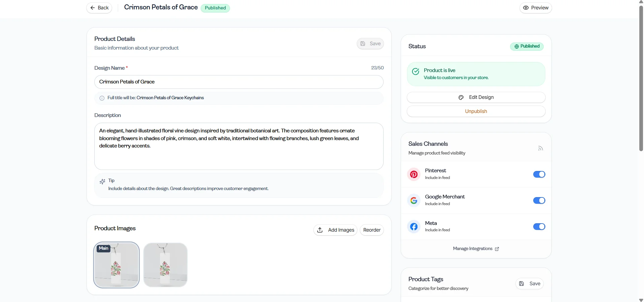Click 'Categorize for better discovery' text
The width and height of the screenshot is (644, 302).
coord(438,289)
